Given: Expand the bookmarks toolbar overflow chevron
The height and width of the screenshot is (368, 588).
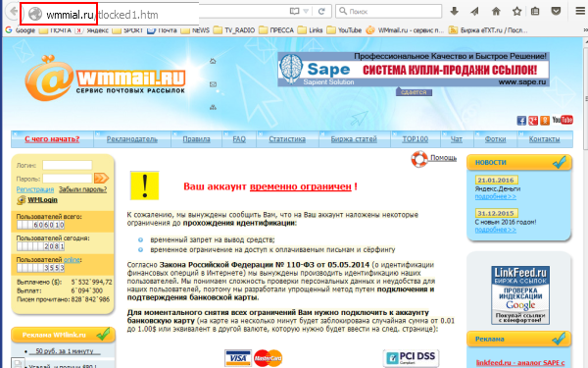Looking at the screenshot, I should (x=585, y=30).
